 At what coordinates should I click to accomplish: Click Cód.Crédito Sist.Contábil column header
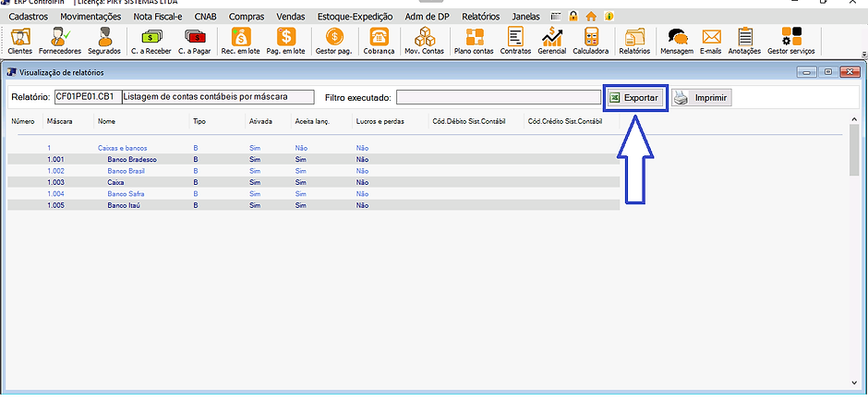pos(565,121)
